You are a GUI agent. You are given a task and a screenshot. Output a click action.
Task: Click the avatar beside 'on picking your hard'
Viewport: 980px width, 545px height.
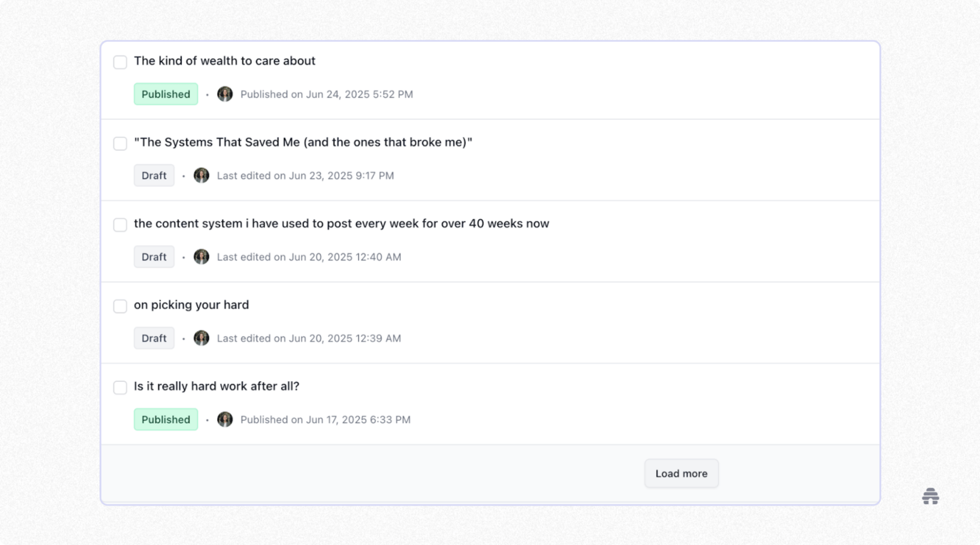[202, 338]
